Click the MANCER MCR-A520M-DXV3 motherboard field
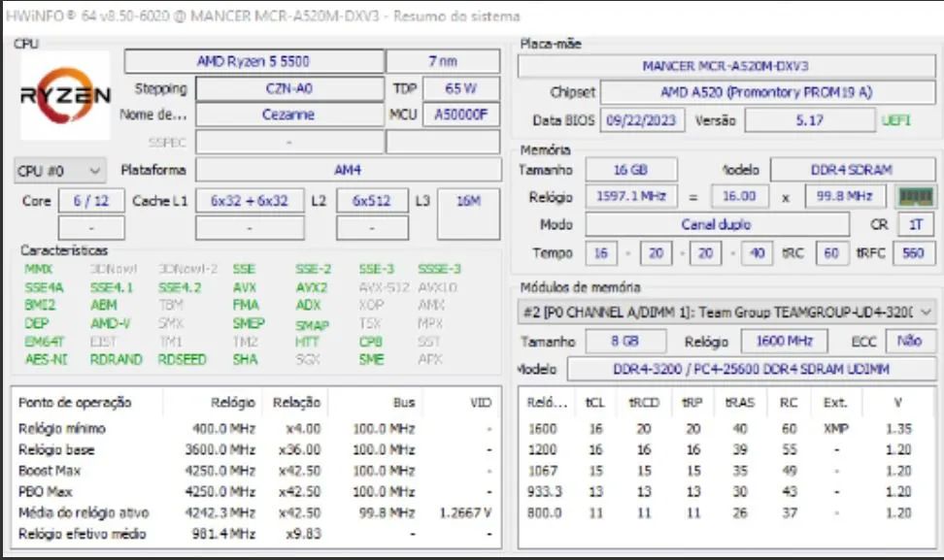944x560 pixels. click(726, 66)
